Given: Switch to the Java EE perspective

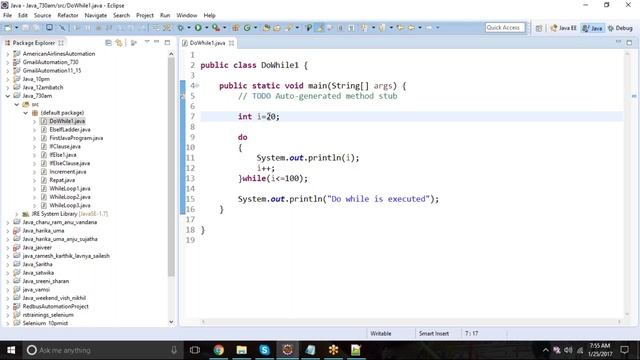Looking at the screenshot, I should click(563, 28).
